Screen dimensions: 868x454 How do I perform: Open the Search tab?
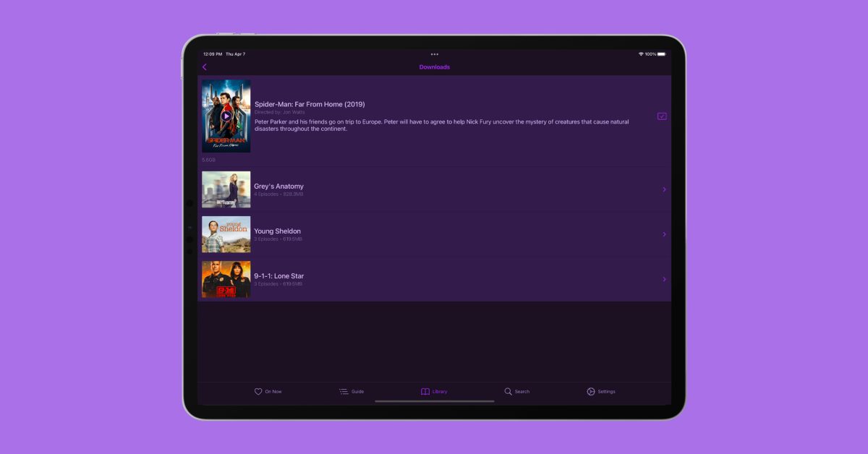tap(516, 391)
